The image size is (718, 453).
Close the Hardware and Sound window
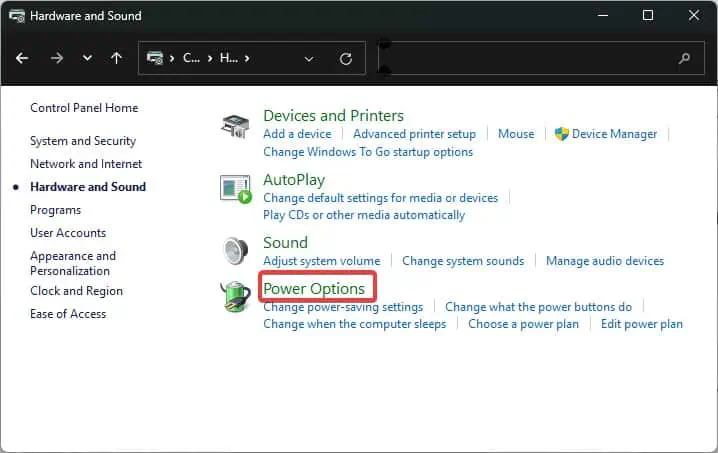pos(694,16)
